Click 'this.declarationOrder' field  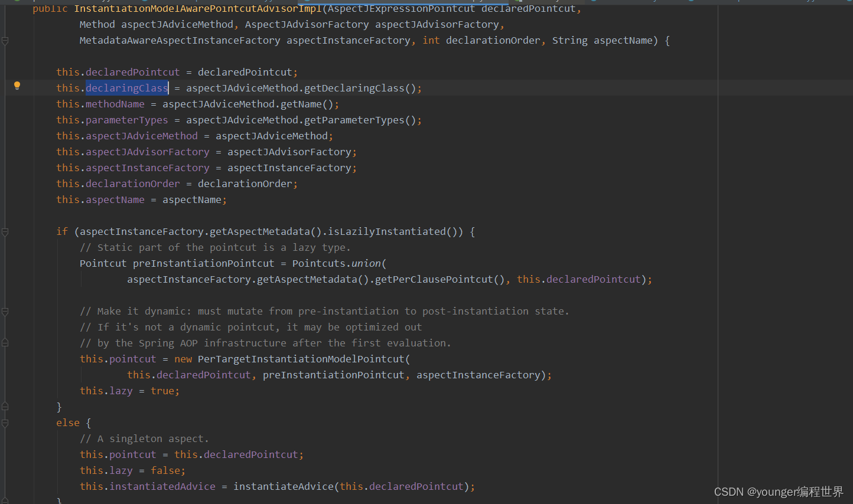(118, 184)
